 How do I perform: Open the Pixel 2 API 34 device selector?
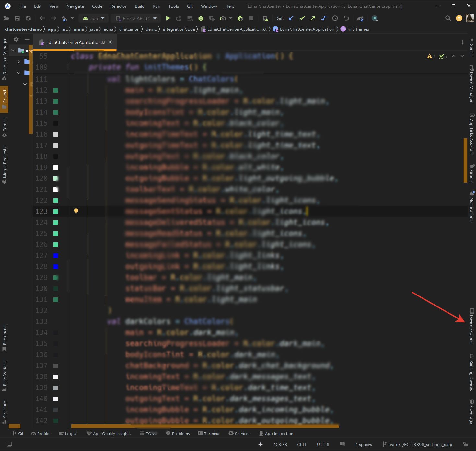(x=136, y=18)
